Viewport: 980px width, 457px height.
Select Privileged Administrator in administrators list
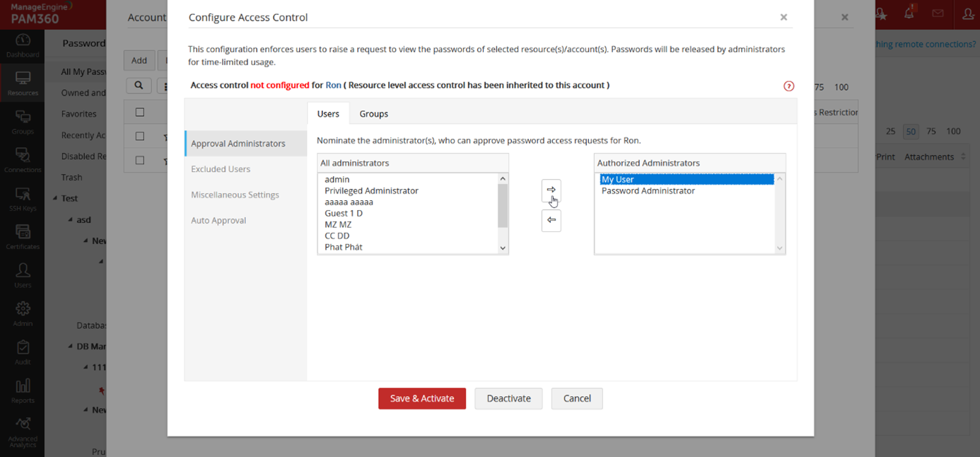pos(371,191)
